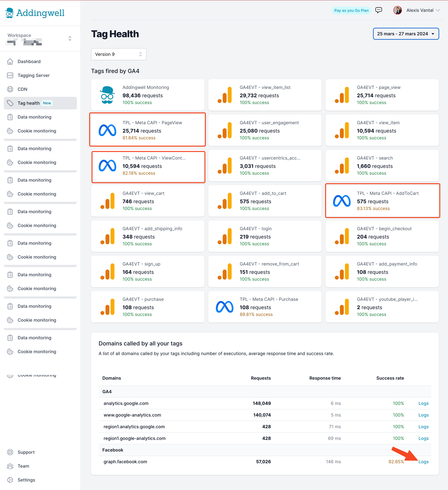Click the 148,049 requests value
448x490 pixels.
pos(261,403)
